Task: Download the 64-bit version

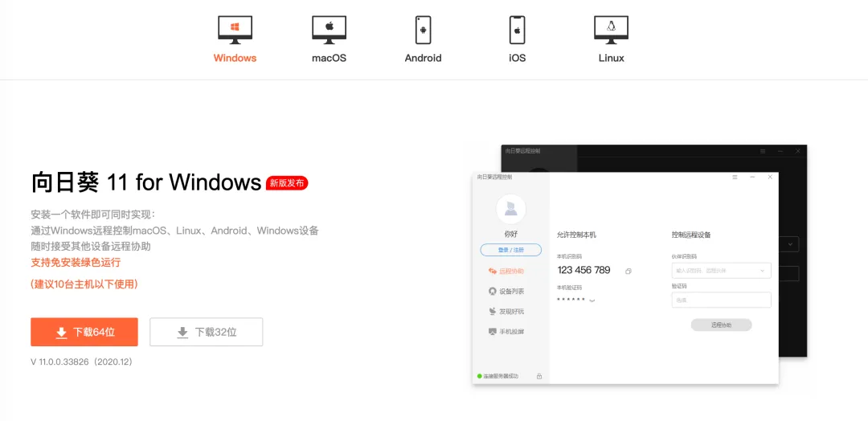Action: 84,332
